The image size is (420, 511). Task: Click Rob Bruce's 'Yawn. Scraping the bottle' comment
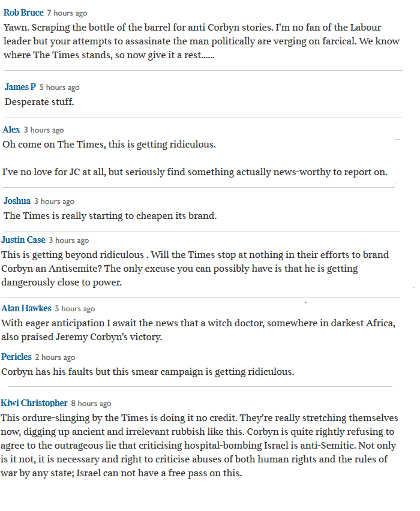(x=202, y=41)
